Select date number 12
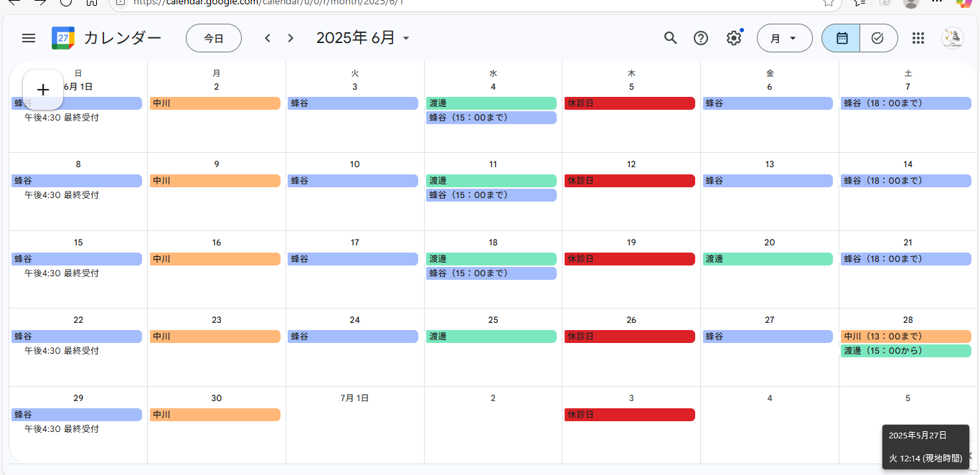Image resolution: width=980 pixels, height=475 pixels. (x=631, y=164)
